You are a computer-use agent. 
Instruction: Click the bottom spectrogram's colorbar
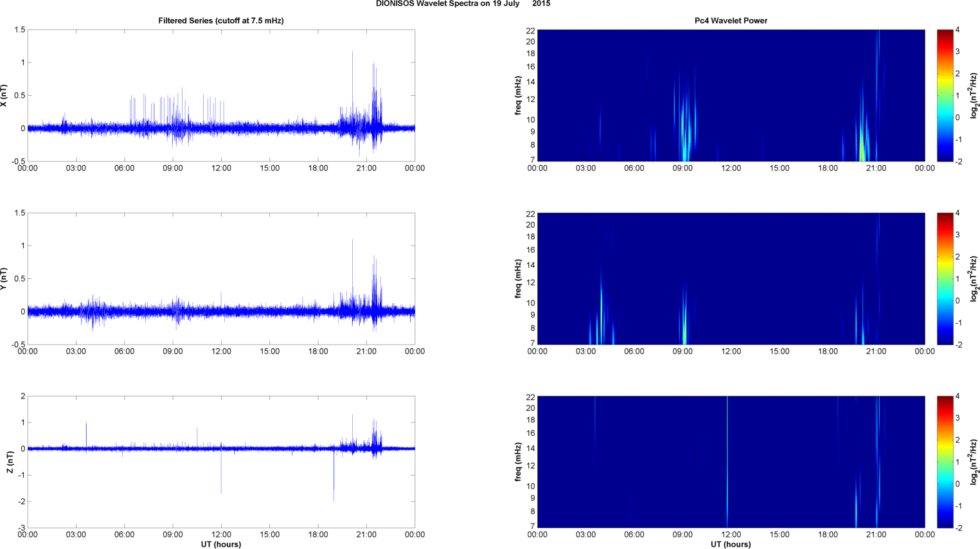[x=945, y=462]
